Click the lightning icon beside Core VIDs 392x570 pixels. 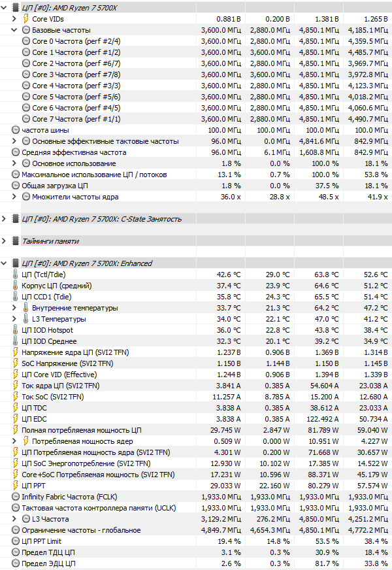25,19
